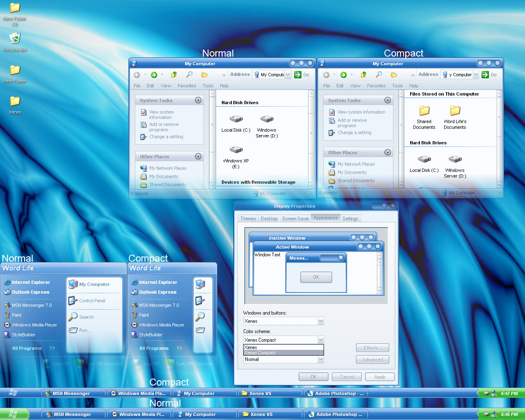Click OK at bottom of Display Properties
This screenshot has width=525, height=420.
tap(313, 377)
